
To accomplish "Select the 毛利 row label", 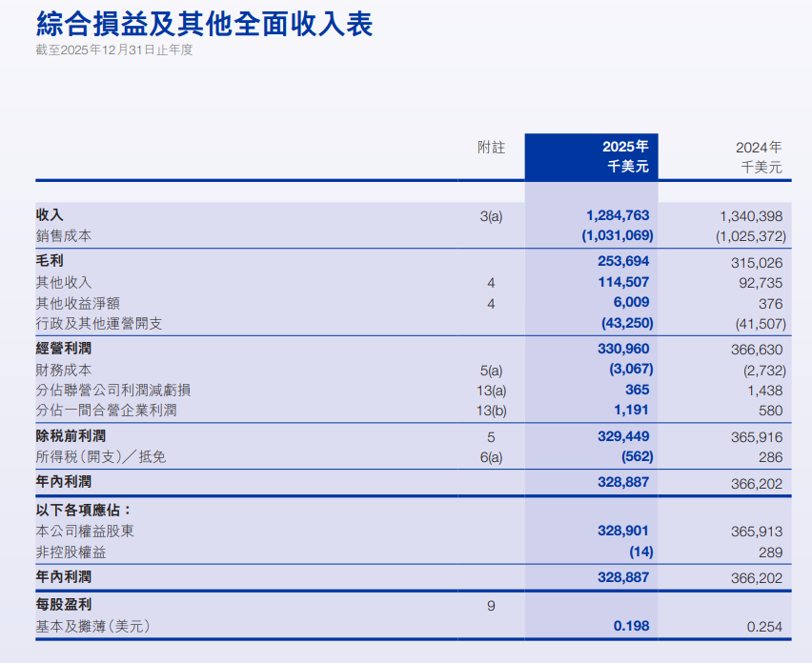I will pyautogui.click(x=50, y=260).
